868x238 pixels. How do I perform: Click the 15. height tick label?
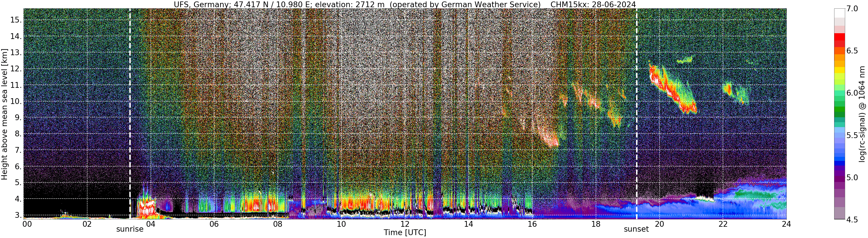tap(16, 20)
